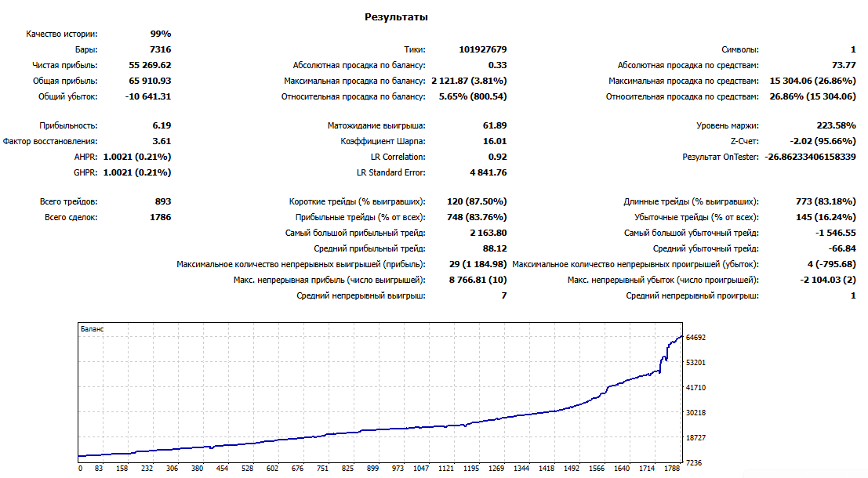Image resolution: width=868 pixels, height=478 pixels.
Task: Select average profitable trade 88.12
Action: 495,248
